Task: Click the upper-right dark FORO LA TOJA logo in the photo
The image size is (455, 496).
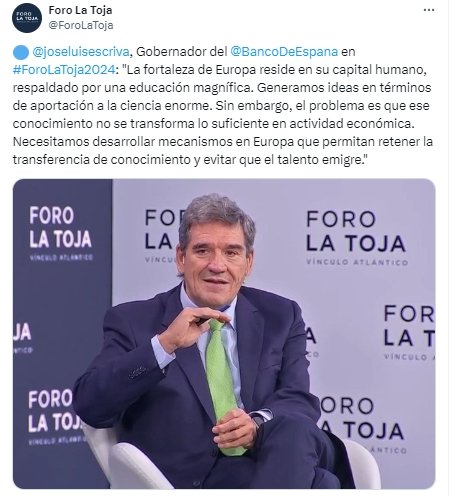Action: [x=356, y=237]
